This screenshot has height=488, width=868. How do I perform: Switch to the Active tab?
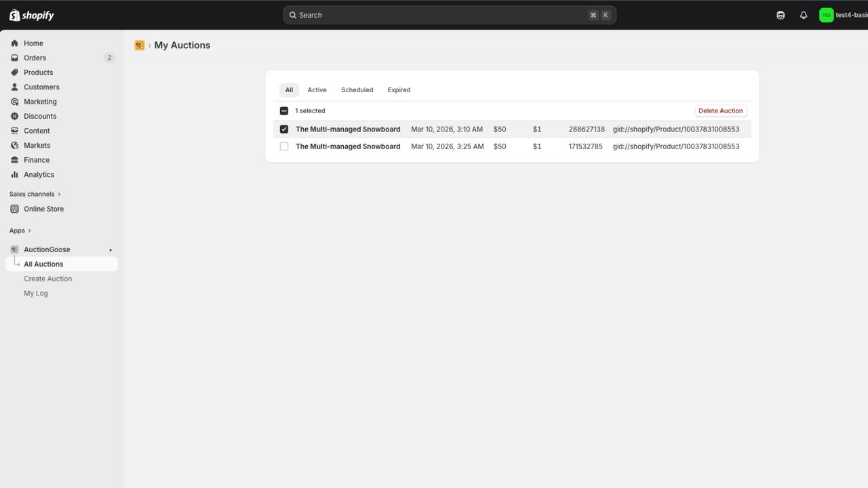(317, 89)
